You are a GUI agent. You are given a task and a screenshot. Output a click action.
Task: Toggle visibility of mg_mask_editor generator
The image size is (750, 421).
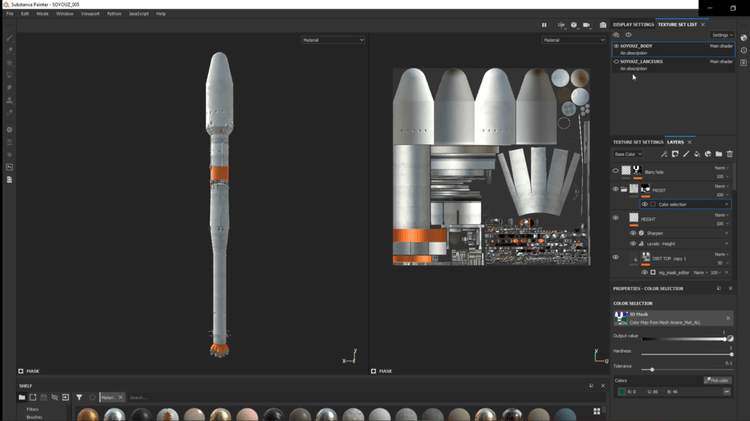pyautogui.click(x=645, y=273)
